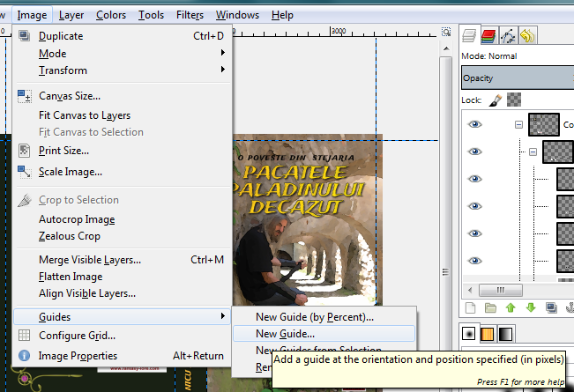Toggle visibility of sixth layer row
Viewport: 574px width, 392px height.
coord(474,261)
